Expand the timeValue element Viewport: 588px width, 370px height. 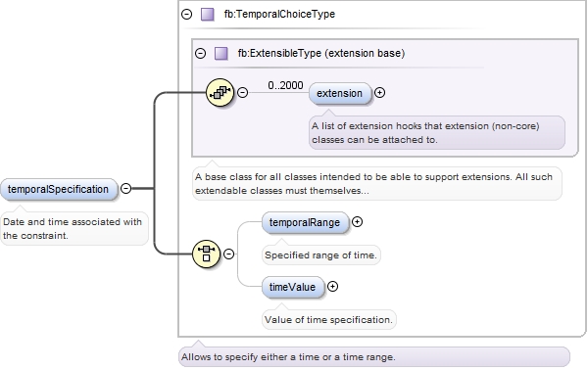(332, 287)
